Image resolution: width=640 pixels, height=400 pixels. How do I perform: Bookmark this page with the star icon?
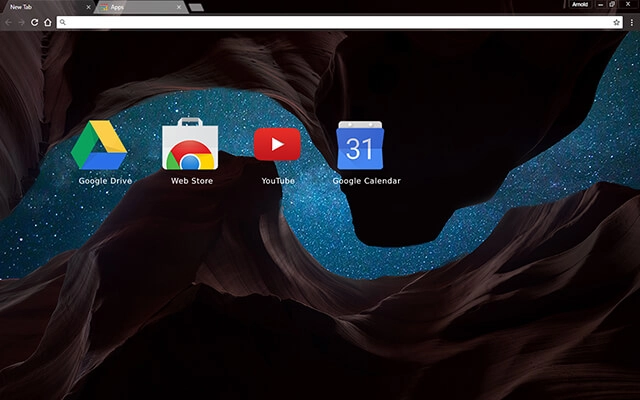616,22
